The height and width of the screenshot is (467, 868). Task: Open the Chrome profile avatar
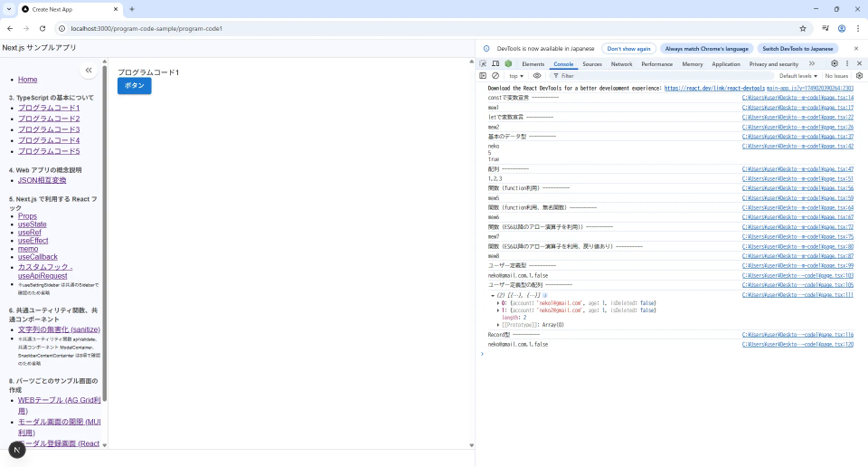(x=842, y=28)
